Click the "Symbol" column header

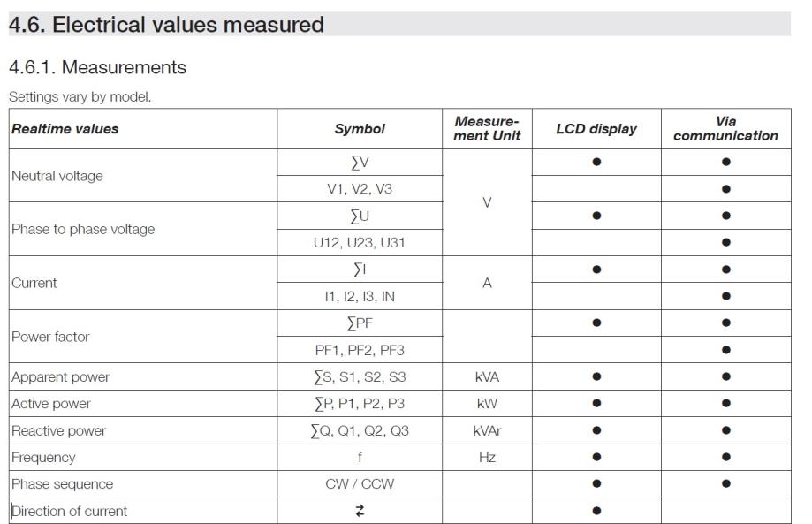pyautogui.click(x=360, y=129)
